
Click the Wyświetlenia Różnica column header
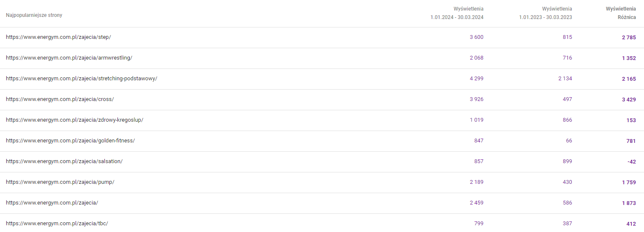pos(621,13)
